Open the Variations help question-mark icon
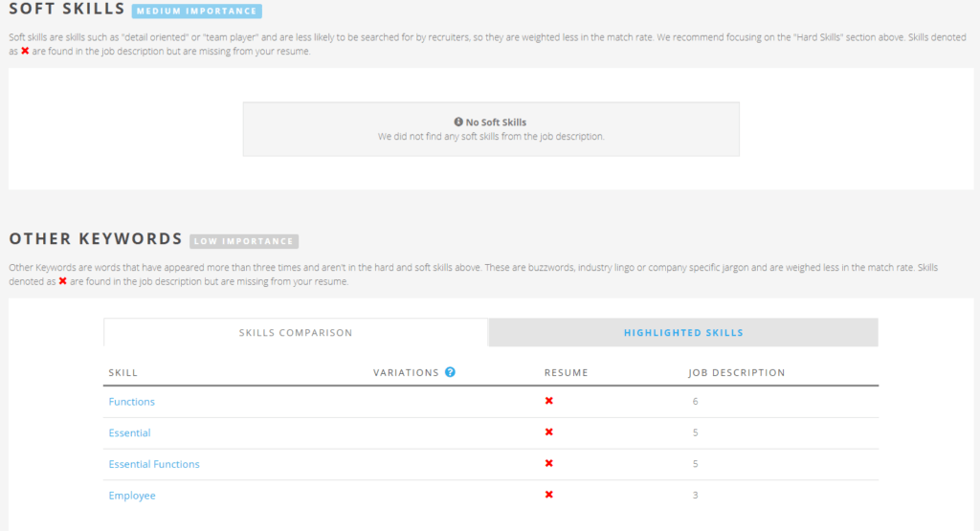 click(450, 371)
